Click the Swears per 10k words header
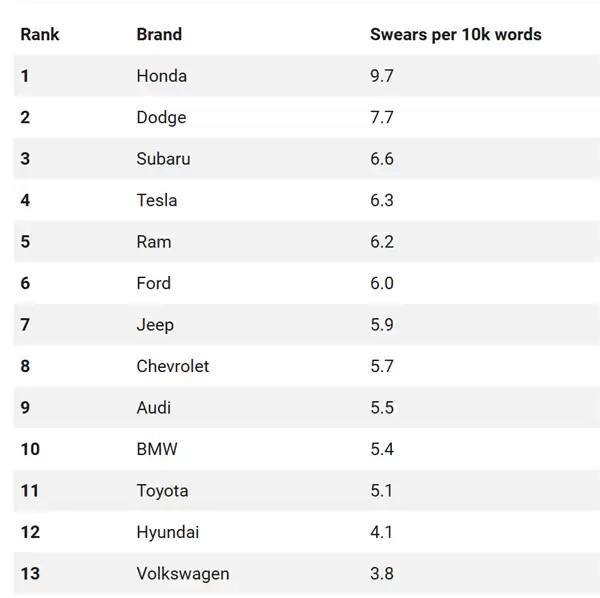Screen dimensions: 600x598 (456, 34)
